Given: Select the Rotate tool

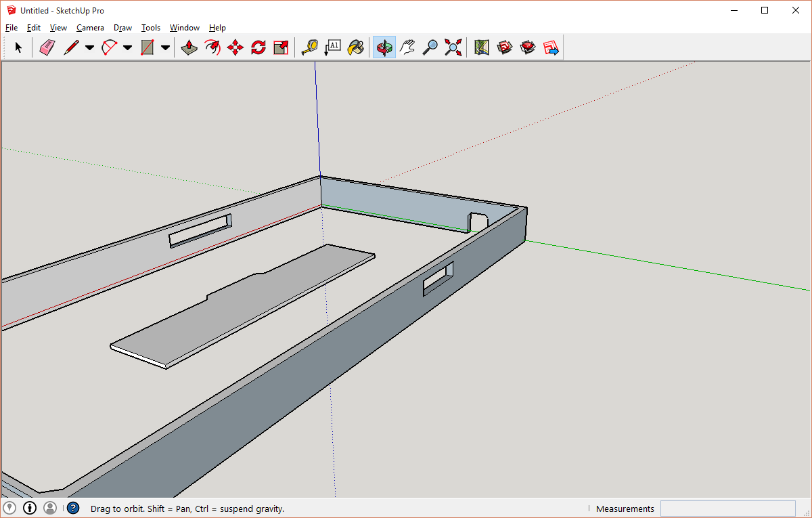Looking at the screenshot, I should (x=258, y=47).
